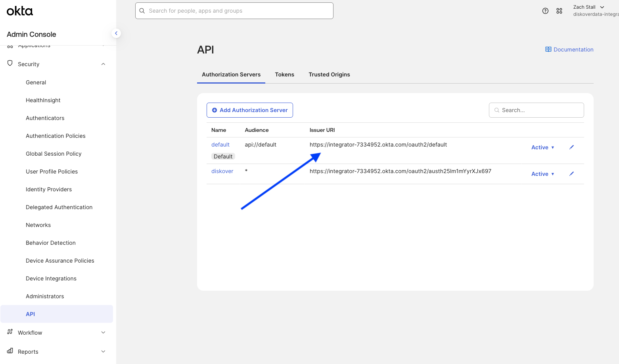619x364 pixels.
Task: Click the Workflow icon in sidebar
Action: tap(10, 332)
